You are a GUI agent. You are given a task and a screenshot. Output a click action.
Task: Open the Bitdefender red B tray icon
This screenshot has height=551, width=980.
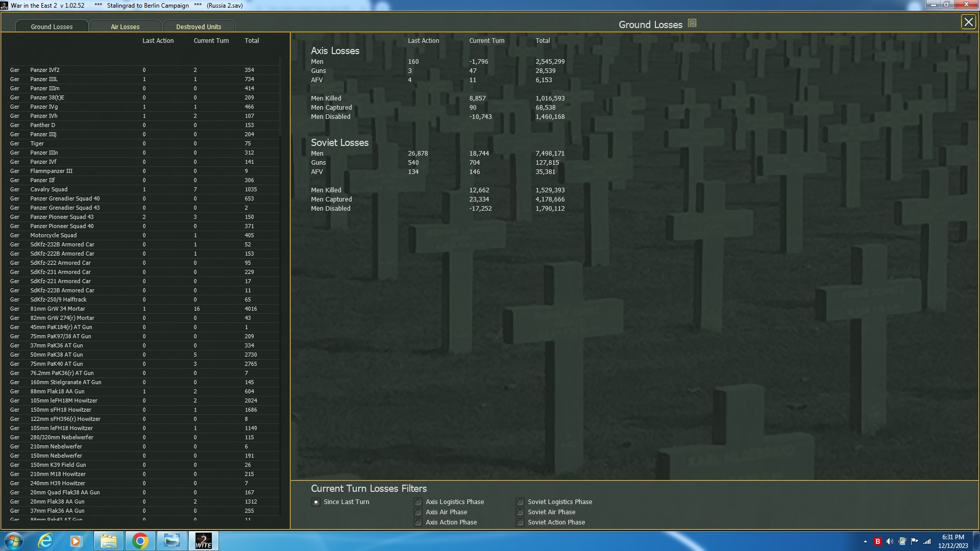pos(877,541)
